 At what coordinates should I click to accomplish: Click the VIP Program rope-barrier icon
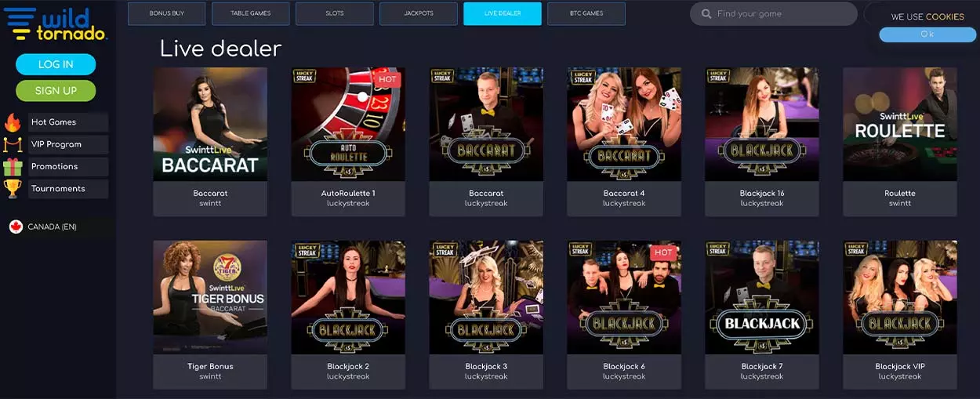click(13, 144)
